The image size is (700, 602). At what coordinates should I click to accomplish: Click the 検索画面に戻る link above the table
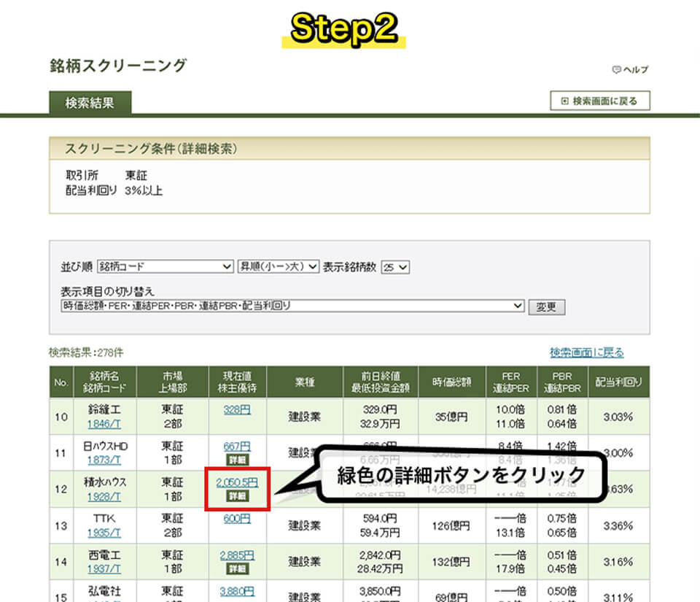[x=586, y=352]
